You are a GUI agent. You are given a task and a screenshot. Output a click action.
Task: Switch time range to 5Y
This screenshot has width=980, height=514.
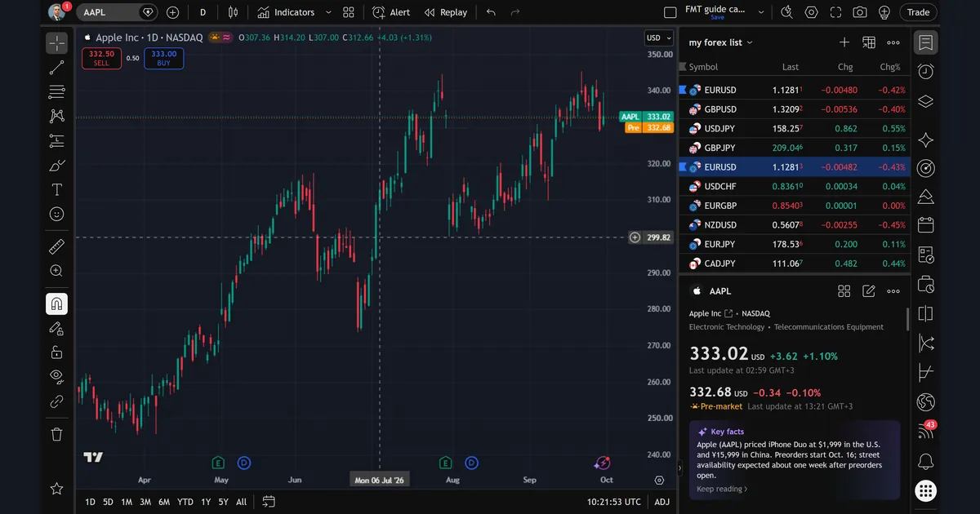click(x=223, y=502)
